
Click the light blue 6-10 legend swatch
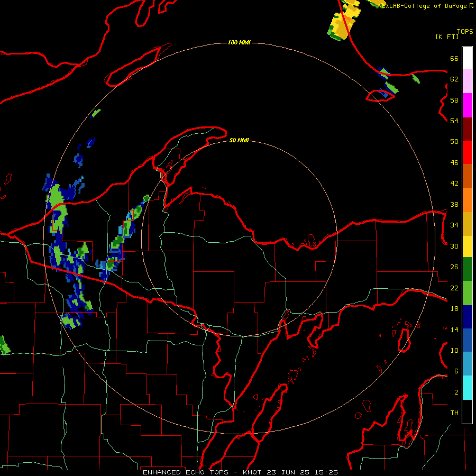(467, 364)
